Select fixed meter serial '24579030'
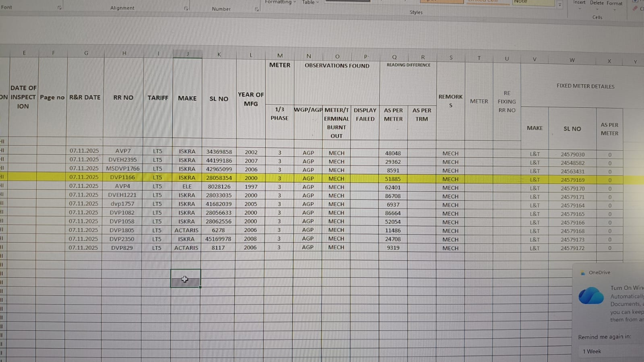644x362 pixels. (572, 155)
